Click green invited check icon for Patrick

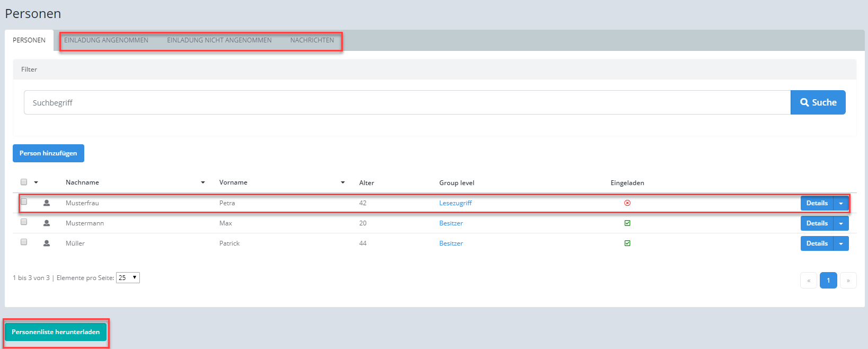tap(627, 243)
